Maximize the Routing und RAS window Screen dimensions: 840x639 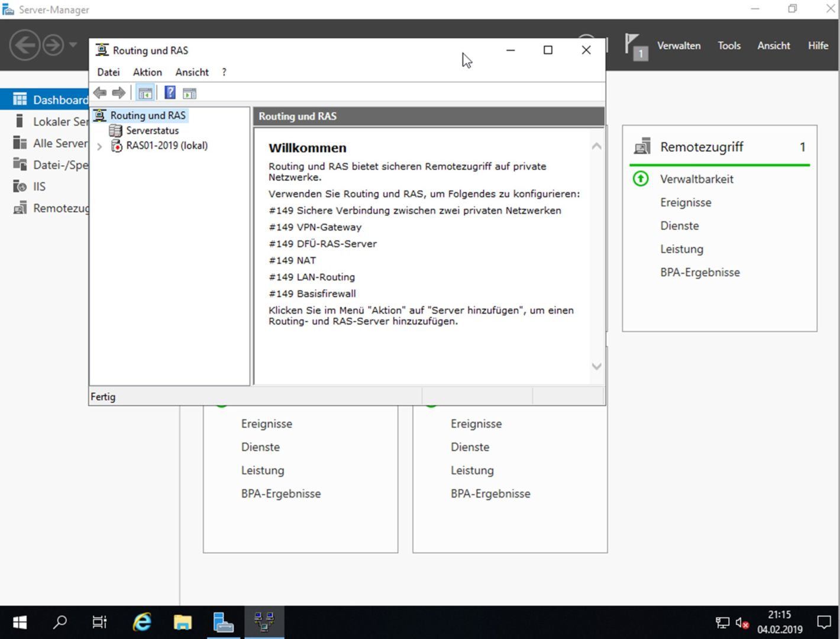[548, 50]
